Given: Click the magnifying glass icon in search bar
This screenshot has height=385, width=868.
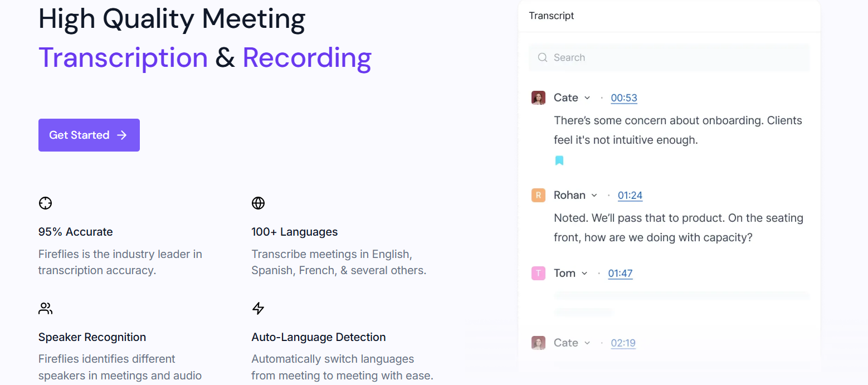Looking at the screenshot, I should [x=542, y=57].
